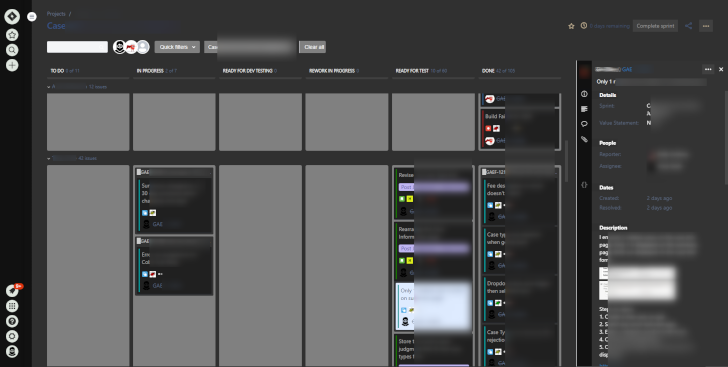This screenshot has width=728, height=367.
Task: Collapse the swimlane with 12 issues
Action: 49,87
